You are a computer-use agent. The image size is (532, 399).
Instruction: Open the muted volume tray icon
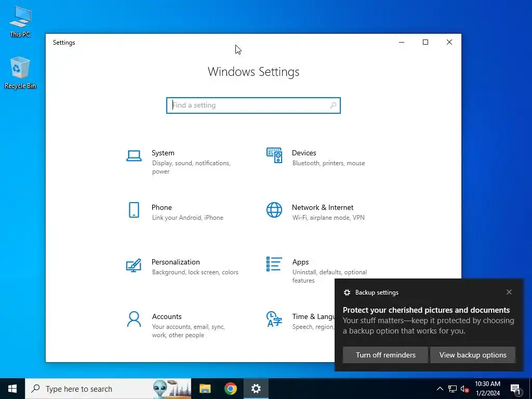[465, 389]
